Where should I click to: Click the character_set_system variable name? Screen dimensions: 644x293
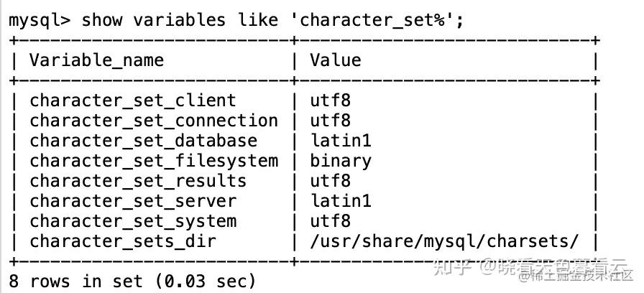tap(133, 222)
